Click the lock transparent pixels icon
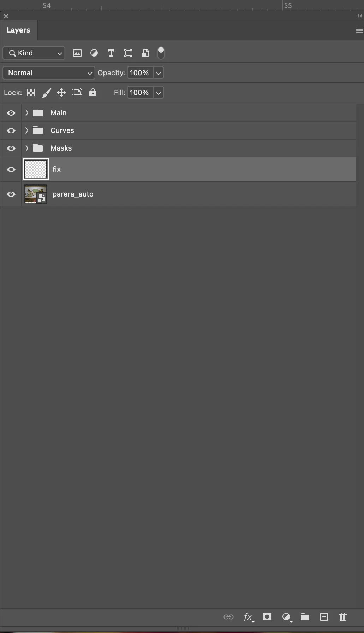Image resolution: width=364 pixels, height=633 pixels. coord(31,93)
